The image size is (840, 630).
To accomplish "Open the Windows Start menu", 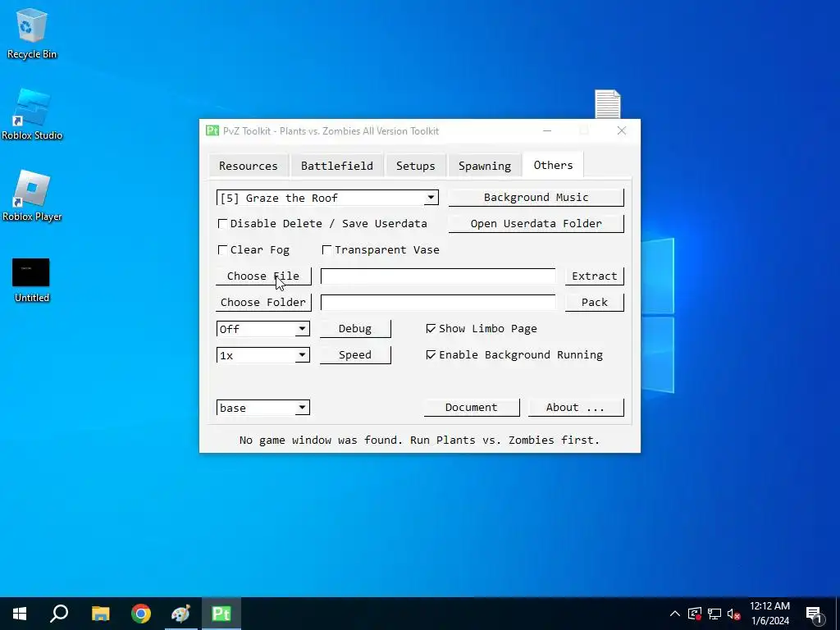I will pos(20,614).
